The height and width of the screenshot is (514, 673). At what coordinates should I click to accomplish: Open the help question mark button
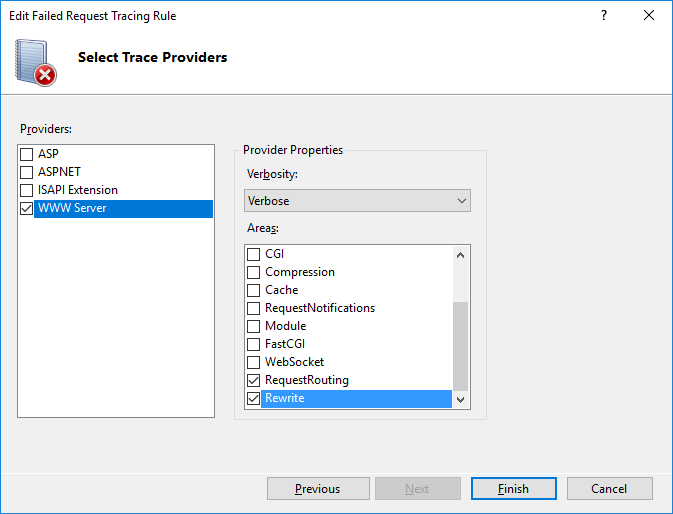(604, 15)
